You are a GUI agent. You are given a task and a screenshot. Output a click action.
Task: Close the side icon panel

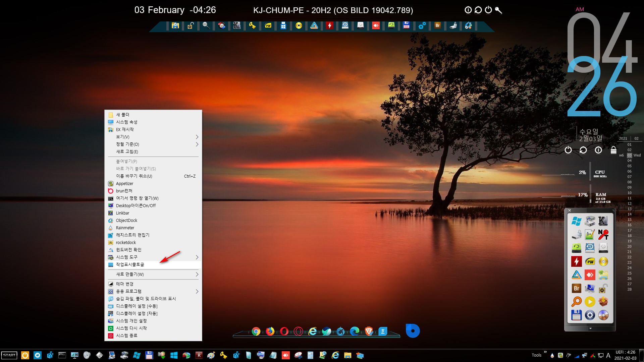[x=570, y=210]
